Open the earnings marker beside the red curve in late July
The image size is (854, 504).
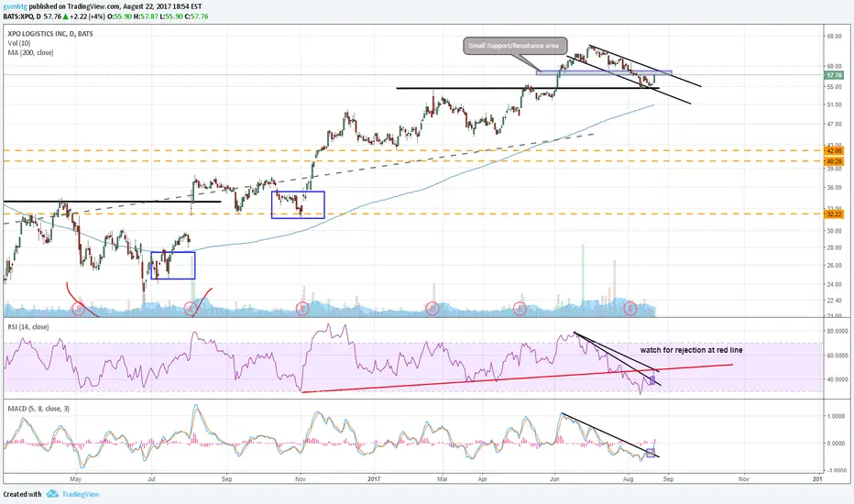pos(190,309)
